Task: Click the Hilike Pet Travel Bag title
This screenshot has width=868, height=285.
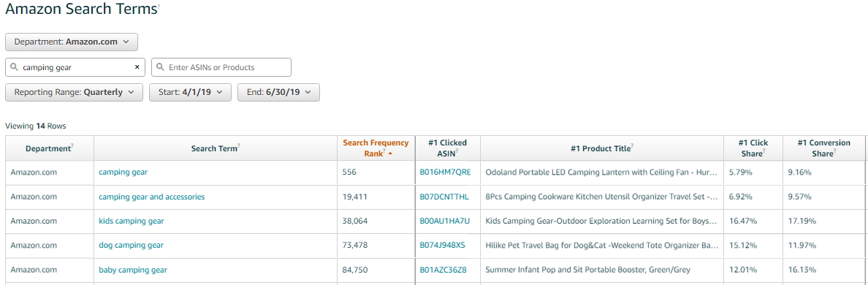Action: tap(602, 245)
